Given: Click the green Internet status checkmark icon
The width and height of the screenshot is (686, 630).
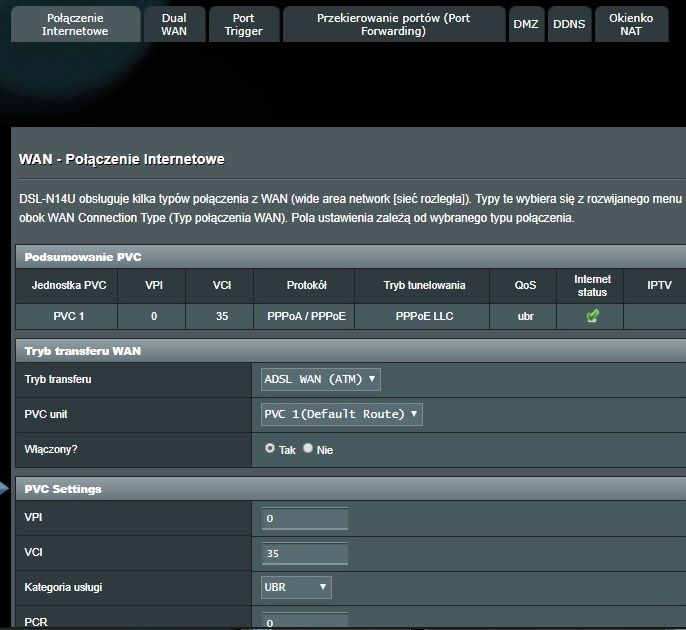Looking at the screenshot, I should tap(592, 316).
